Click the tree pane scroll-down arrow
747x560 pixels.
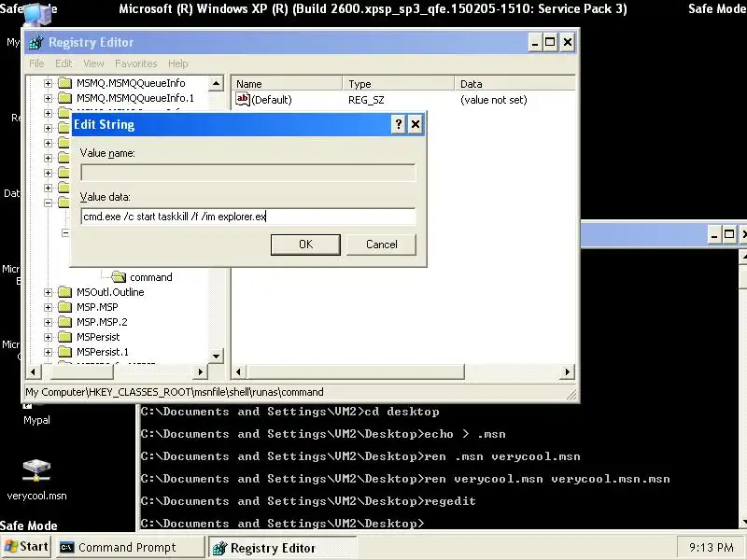coord(216,356)
